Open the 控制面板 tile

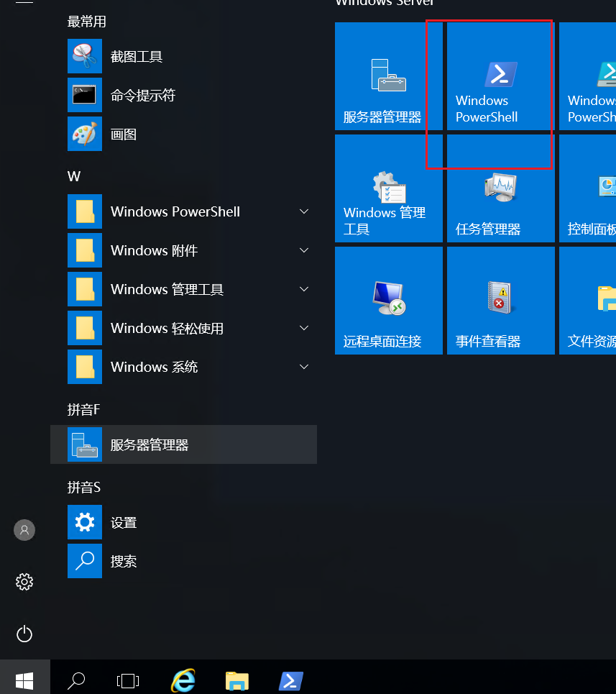(x=588, y=188)
